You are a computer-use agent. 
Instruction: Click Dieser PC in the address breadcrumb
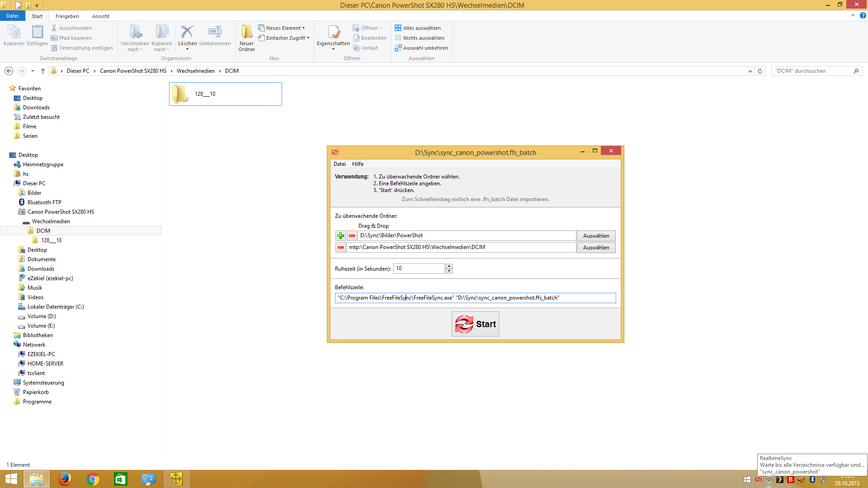[x=78, y=71]
